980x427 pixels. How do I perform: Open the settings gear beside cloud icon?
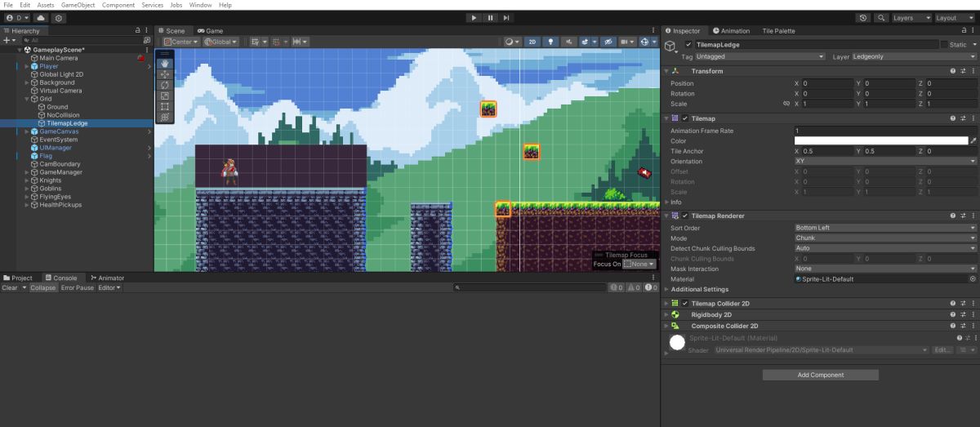point(59,18)
